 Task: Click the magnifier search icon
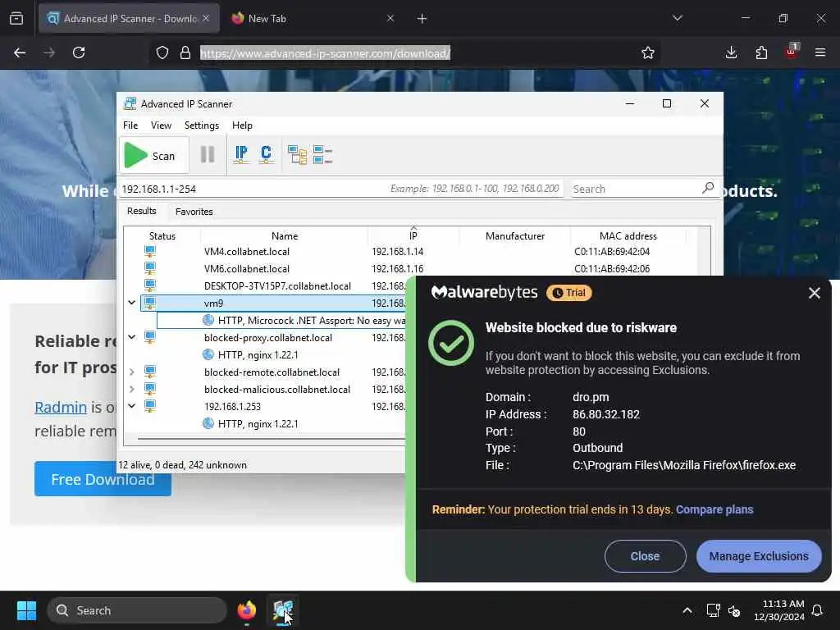[x=708, y=188]
